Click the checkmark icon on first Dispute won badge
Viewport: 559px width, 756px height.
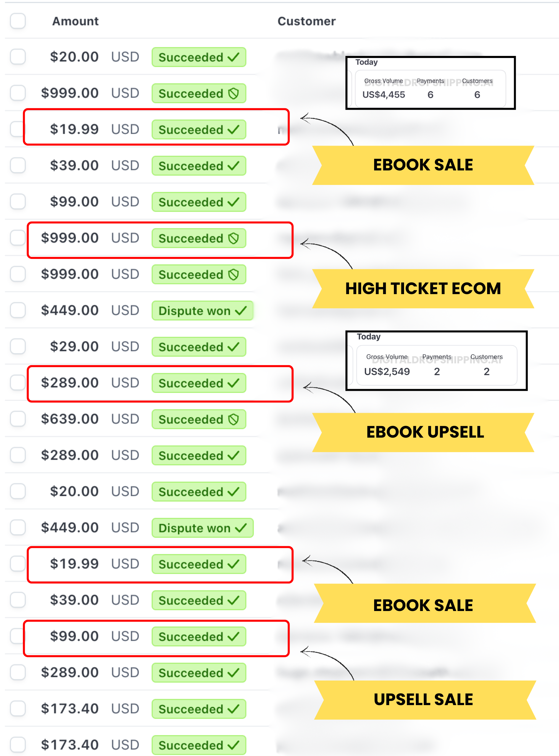pyautogui.click(x=240, y=310)
